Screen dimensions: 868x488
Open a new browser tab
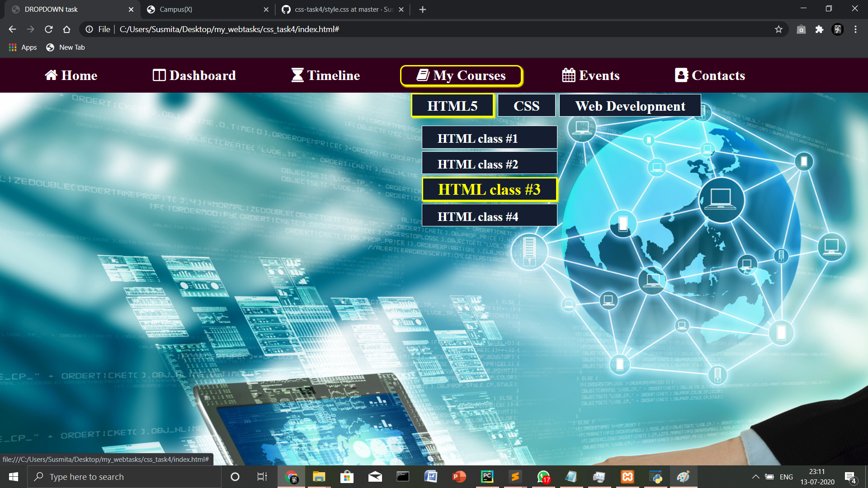pyautogui.click(x=423, y=9)
